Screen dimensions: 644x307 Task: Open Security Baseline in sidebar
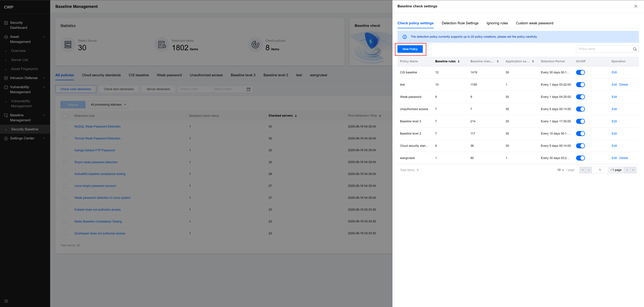click(x=24, y=129)
